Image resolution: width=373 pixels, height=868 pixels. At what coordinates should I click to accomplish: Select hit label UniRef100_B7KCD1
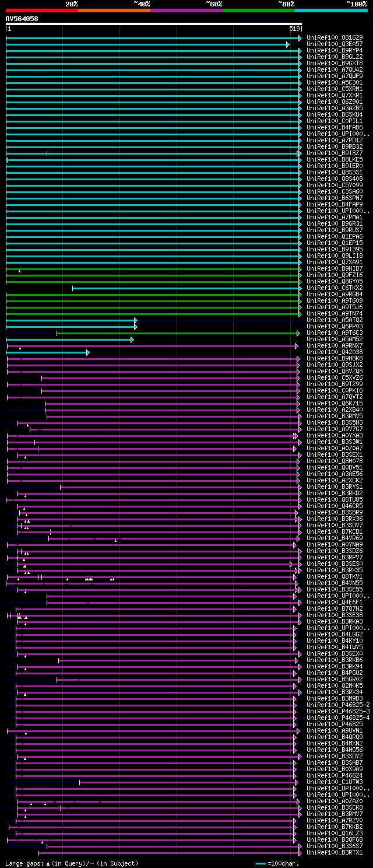pos(335,531)
